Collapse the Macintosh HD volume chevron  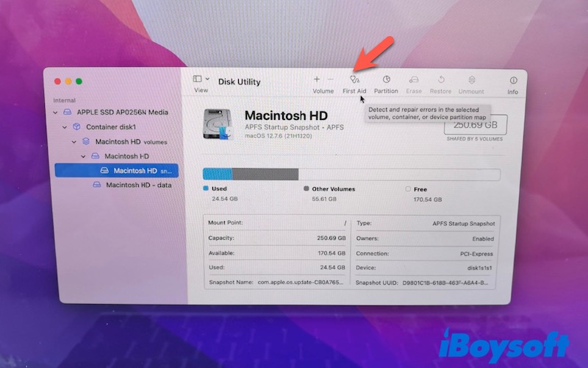click(x=83, y=156)
